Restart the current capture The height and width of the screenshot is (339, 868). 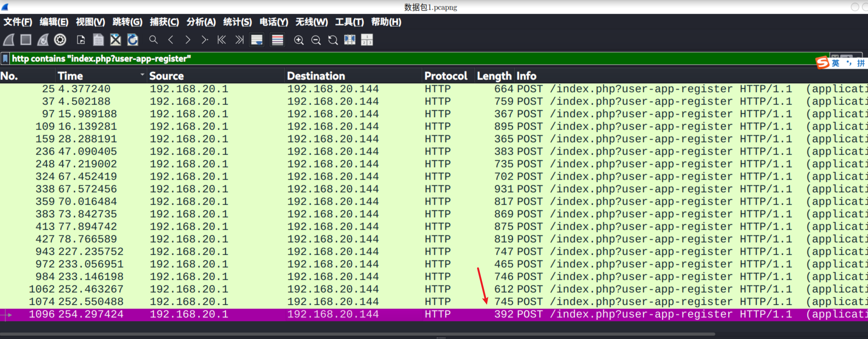click(43, 40)
